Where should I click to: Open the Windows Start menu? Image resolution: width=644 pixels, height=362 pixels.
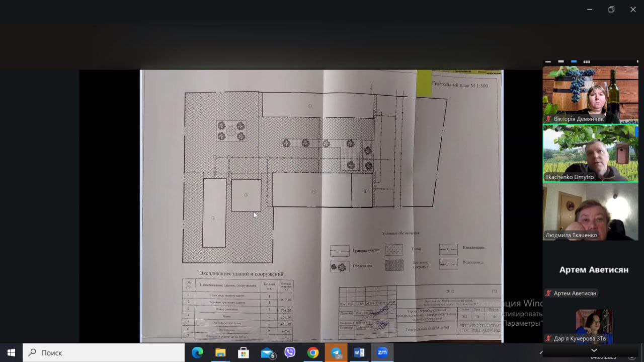pyautogui.click(x=11, y=352)
